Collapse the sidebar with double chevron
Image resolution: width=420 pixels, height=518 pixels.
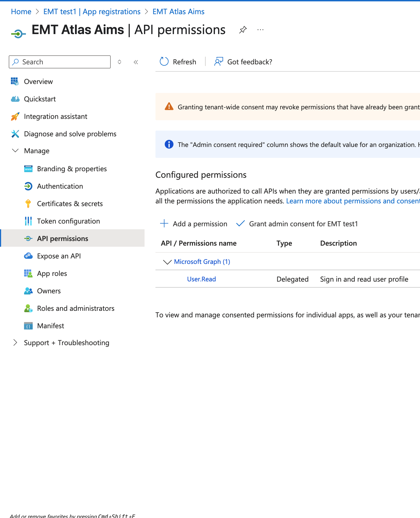(x=136, y=62)
